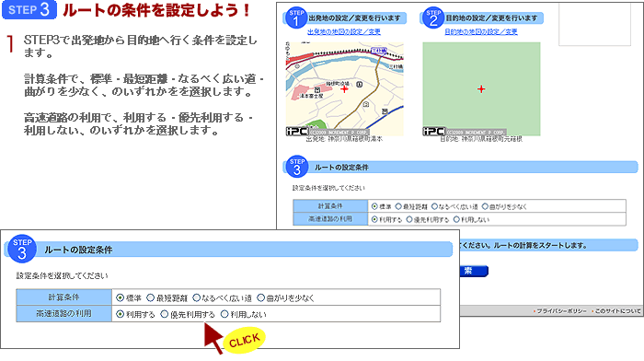Click the departure map thumbnail
The height and width of the screenshot is (361, 644).
pyautogui.click(x=345, y=88)
